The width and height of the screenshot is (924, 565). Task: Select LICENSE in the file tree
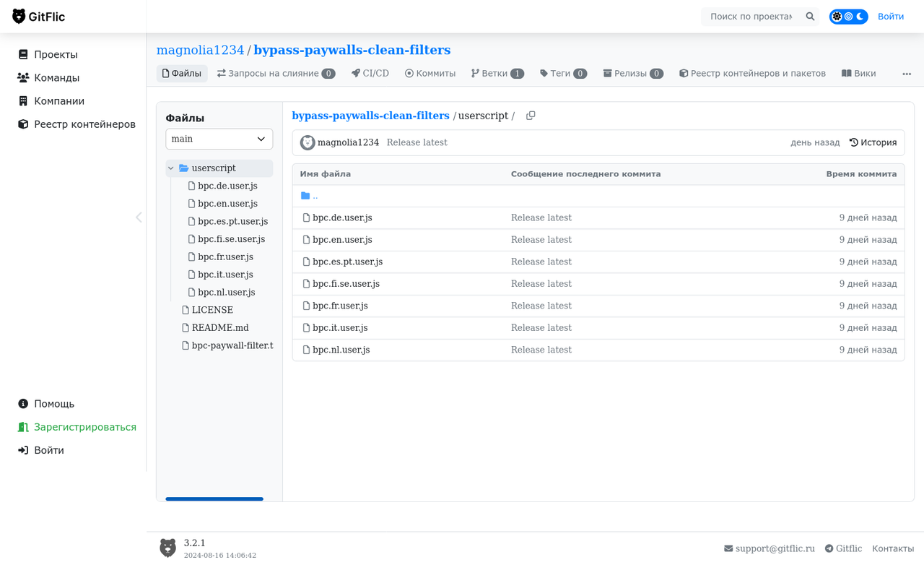click(207, 310)
